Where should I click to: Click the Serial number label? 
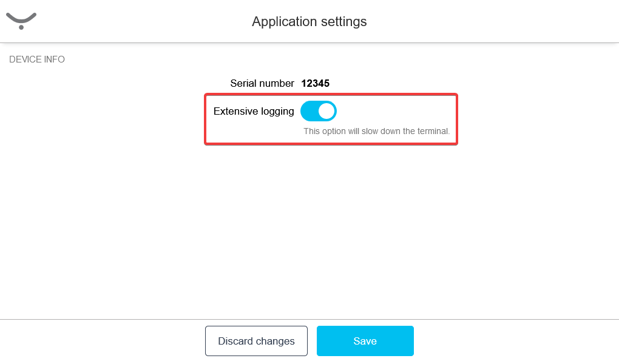[262, 83]
